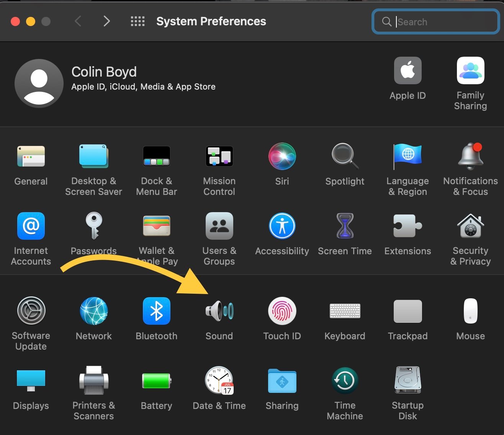This screenshot has width=504, height=435.
Task: Open Printers & Scanners pane
Action: [94, 381]
